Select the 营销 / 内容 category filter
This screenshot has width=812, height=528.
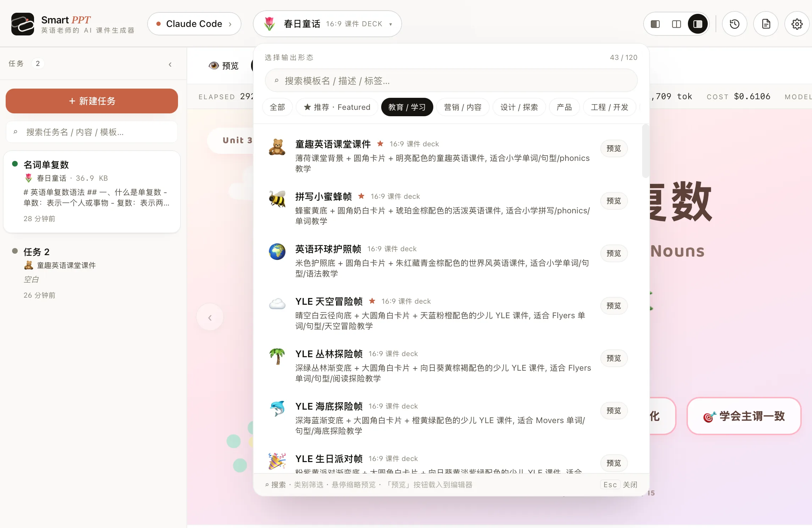coord(463,107)
